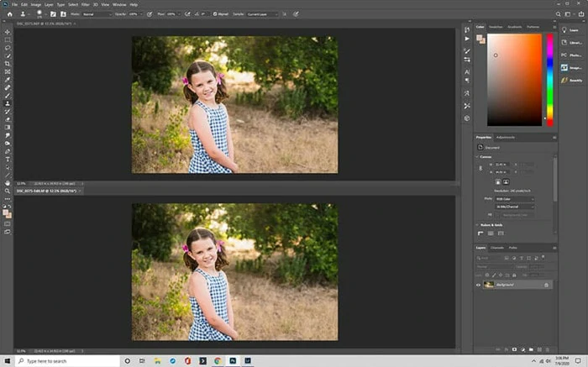This screenshot has width=588, height=367.
Task: Switch to the Adjustments tab
Action: point(506,138)
